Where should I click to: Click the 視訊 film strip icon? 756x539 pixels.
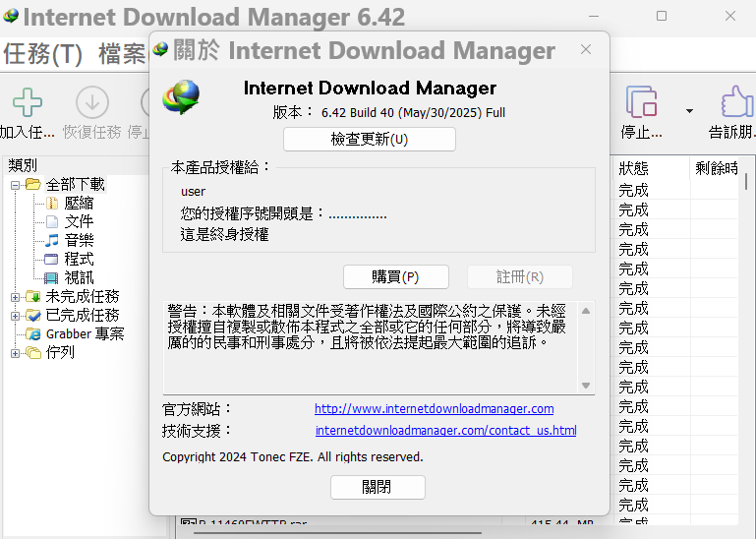[51, 278]
